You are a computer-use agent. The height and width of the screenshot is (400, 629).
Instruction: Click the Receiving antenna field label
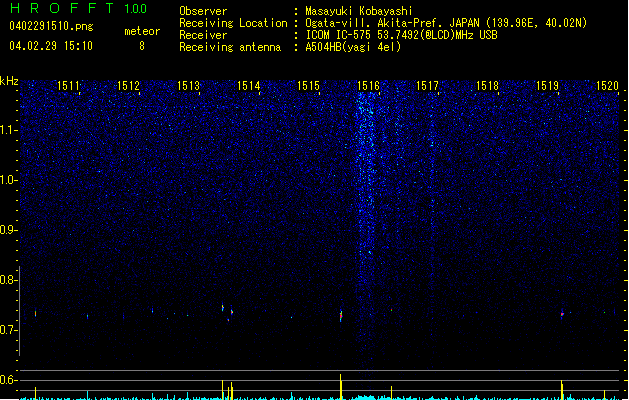point(230,47)
